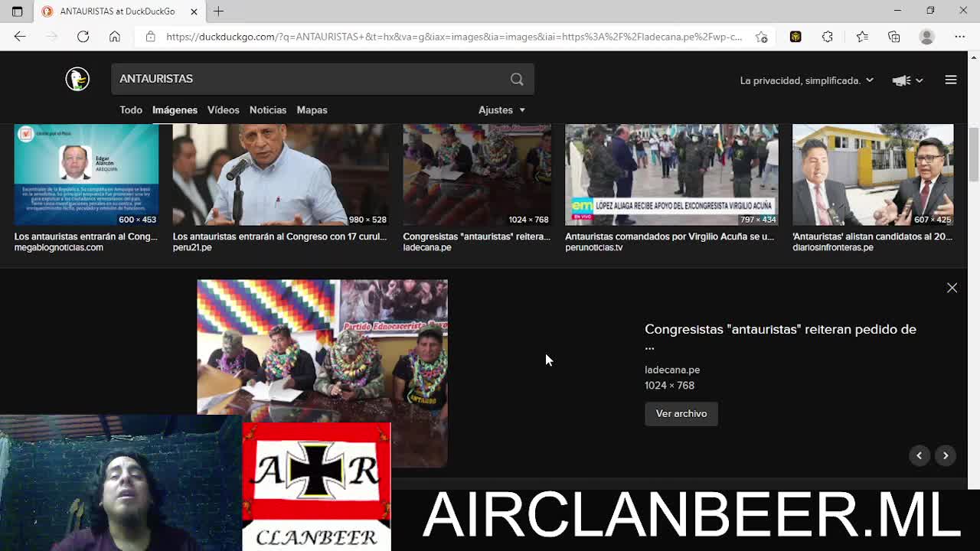Open the megaphone share feedback icon

[x=907, y=80]
